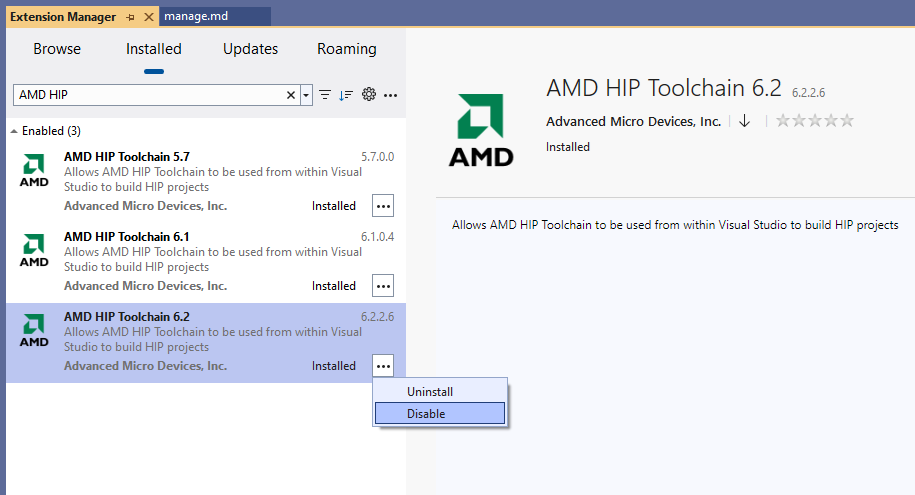Switch to the Browse tab
The height and width of the screenshot is (495, 915).
click(x=57, y=49)
